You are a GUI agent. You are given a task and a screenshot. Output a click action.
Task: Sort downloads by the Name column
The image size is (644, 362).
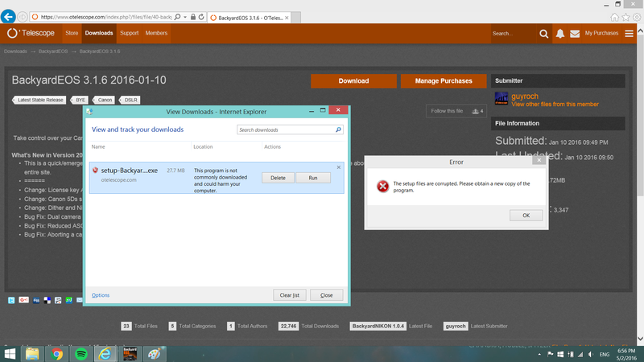98,146
